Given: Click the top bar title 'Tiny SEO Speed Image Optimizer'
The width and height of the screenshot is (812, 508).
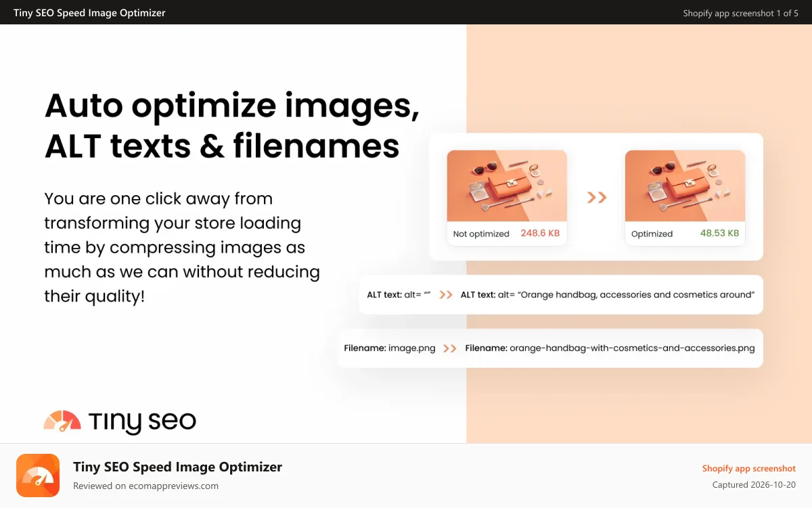Looking at the screenshot, I should [89, 12].
